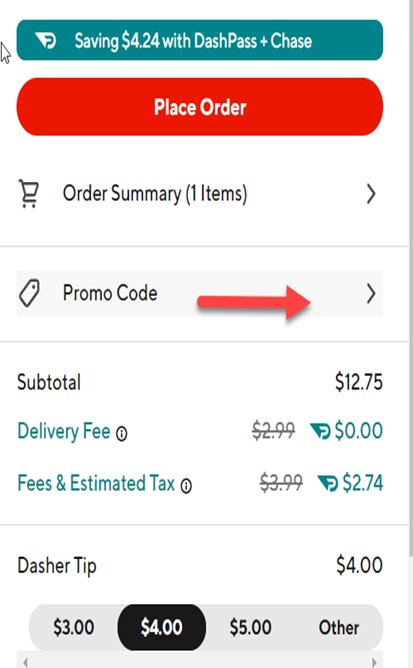Click the DashPass icon next to $2.74
Screen dimensions: 413x668
(x=328, y=483)
